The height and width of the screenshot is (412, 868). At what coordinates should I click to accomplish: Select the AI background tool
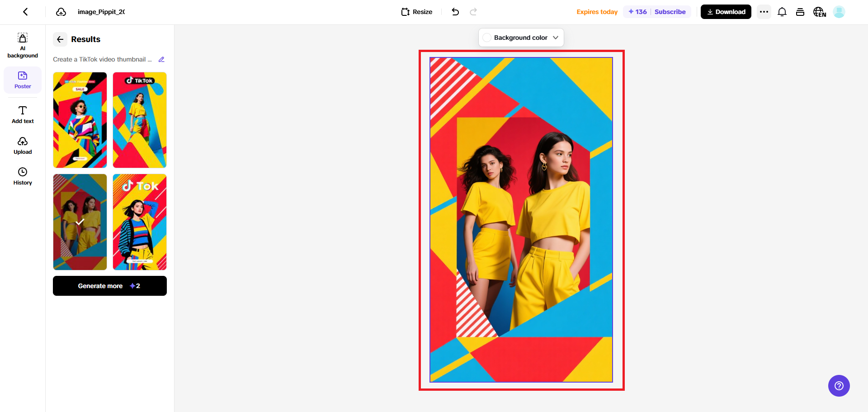click(22, 44)
